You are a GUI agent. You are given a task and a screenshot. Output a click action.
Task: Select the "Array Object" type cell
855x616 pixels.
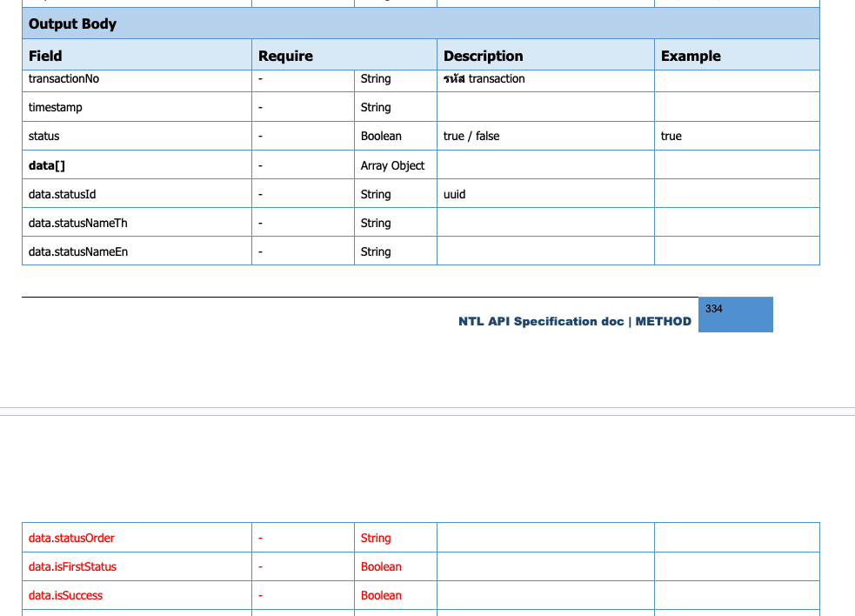click(x=392, y=165)
